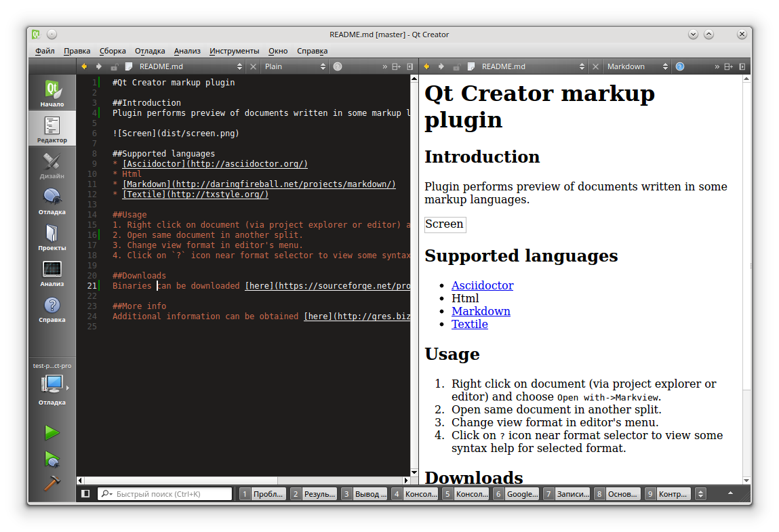Open locator filter magnifier dropdown

[x=106, y=494]
